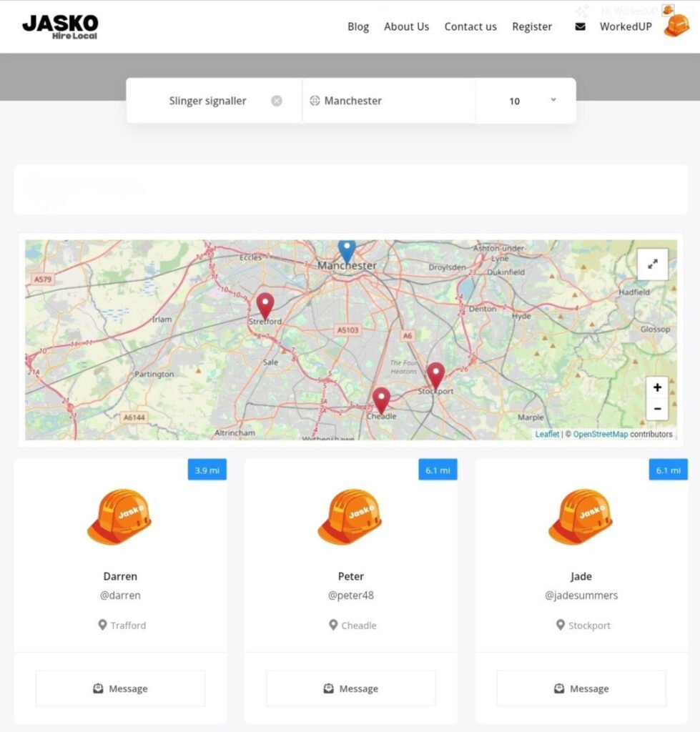Screen dimensions: 700x732
Task: Message Darren from Trafford
Action: coord(120,688)
